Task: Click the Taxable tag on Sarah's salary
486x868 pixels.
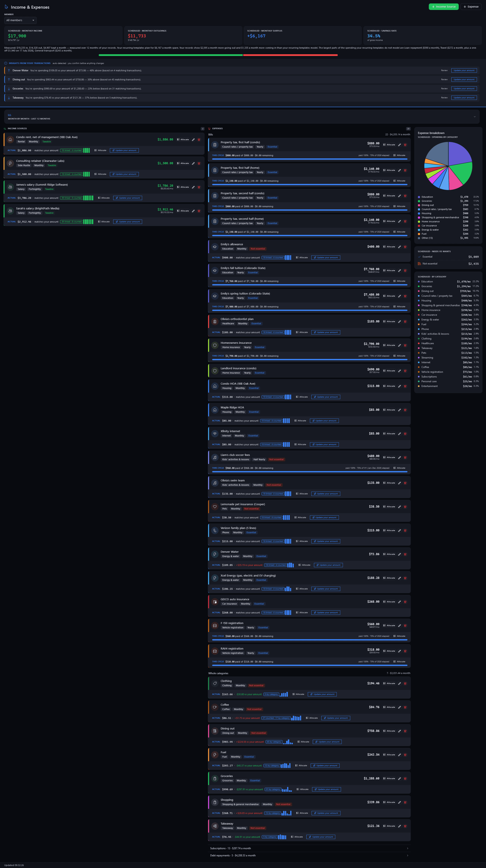Action: pyautogui.click(x=49, y=213)
